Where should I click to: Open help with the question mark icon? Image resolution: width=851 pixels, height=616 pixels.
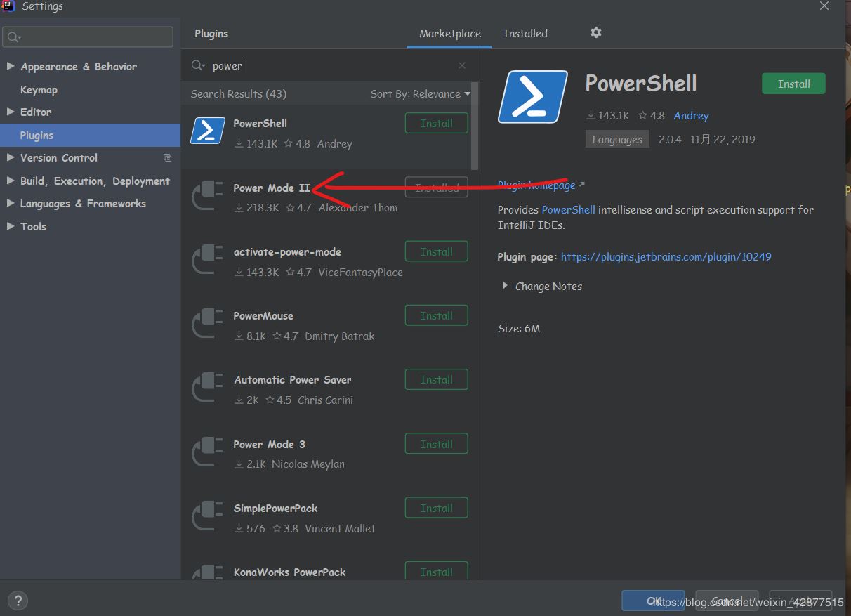[18, 601]
